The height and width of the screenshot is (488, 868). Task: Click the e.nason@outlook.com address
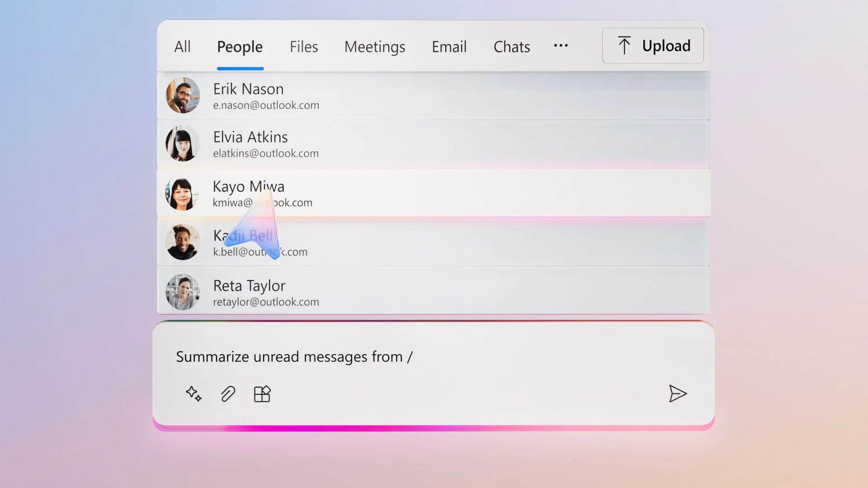click(x=266, y=105)
